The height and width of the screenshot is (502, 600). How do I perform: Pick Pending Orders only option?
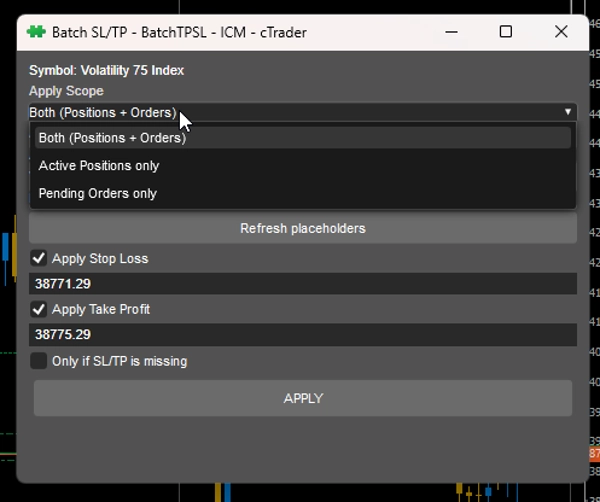98,193
